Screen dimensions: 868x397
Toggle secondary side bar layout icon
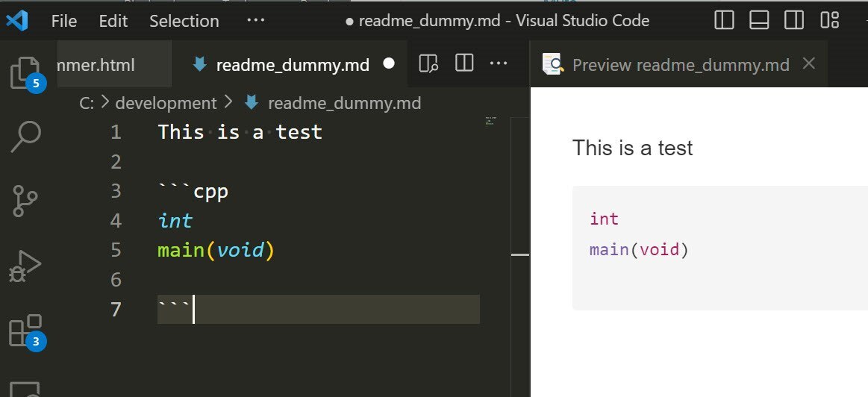click(794, 20)
